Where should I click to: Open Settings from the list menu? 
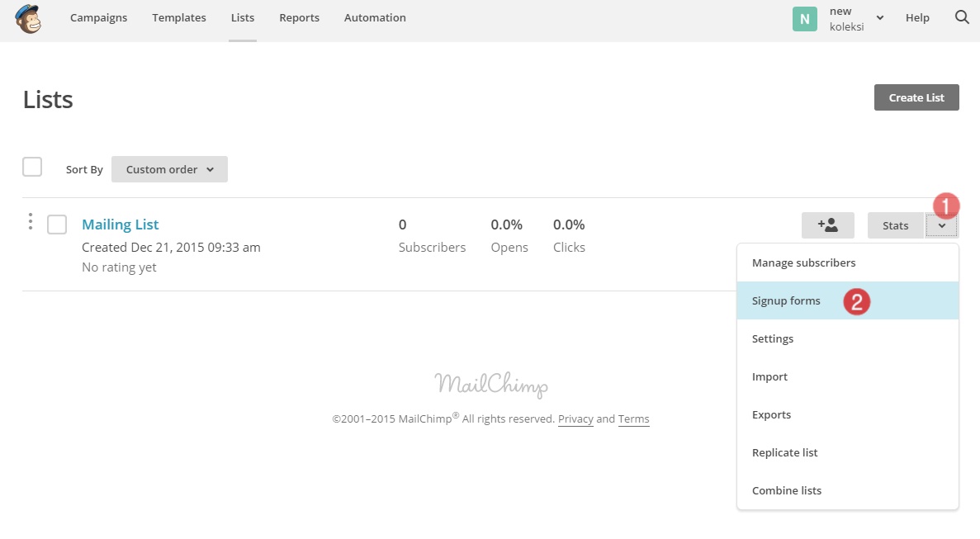[848, 338]
